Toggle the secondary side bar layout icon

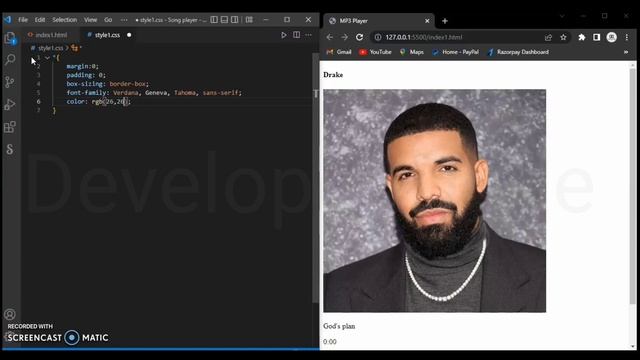(x=235, y=20)
